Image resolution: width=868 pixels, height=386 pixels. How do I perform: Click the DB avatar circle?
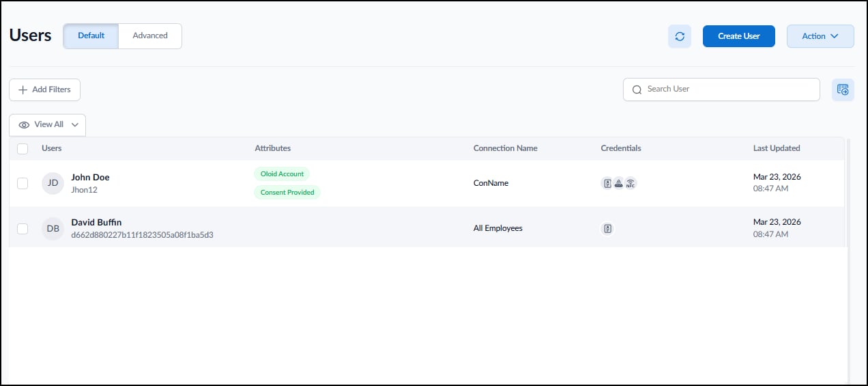(53, 228)
